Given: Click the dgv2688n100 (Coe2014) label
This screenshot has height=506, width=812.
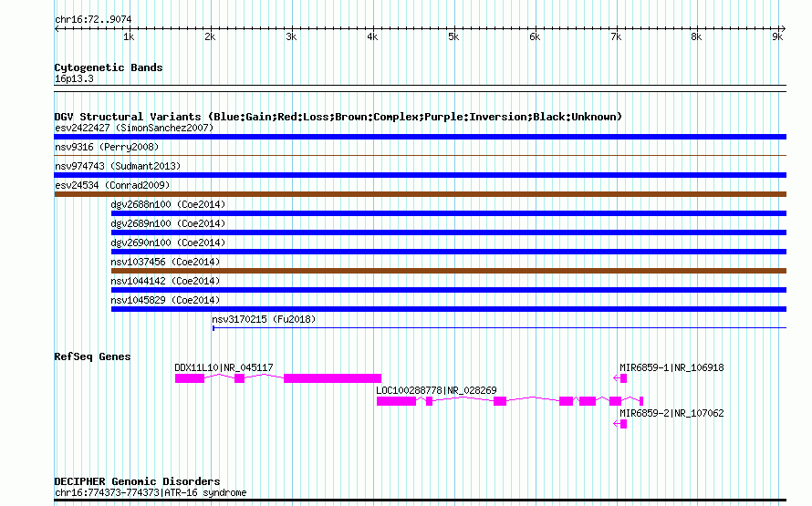Looking at the screenshot, I should [168, 204].
